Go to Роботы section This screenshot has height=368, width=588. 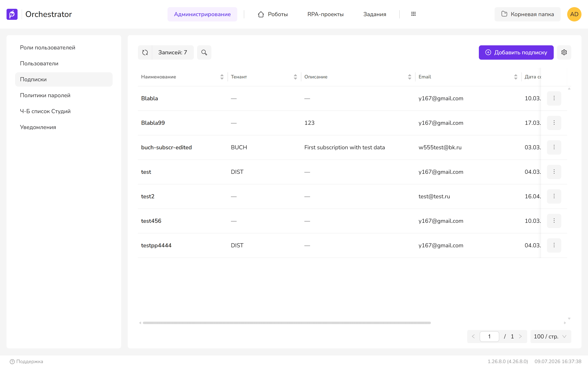coord(273,14)
